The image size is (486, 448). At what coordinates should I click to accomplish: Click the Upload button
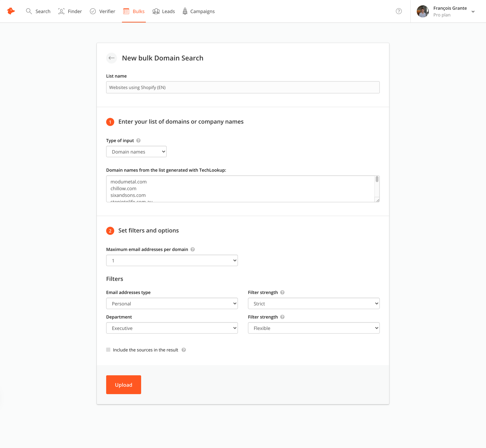pos(124,385)
